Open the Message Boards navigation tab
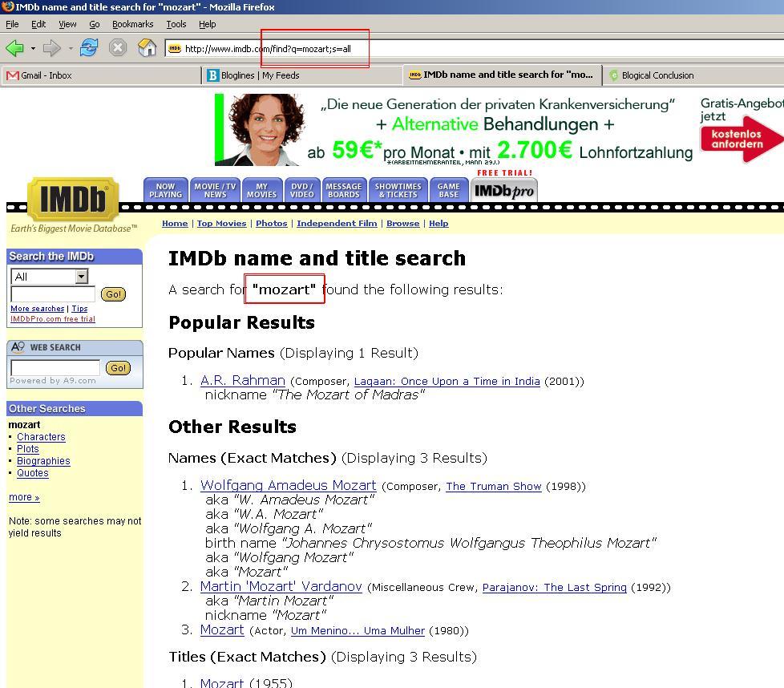This screenshot has height=688, width=784. tap(344, 191)
